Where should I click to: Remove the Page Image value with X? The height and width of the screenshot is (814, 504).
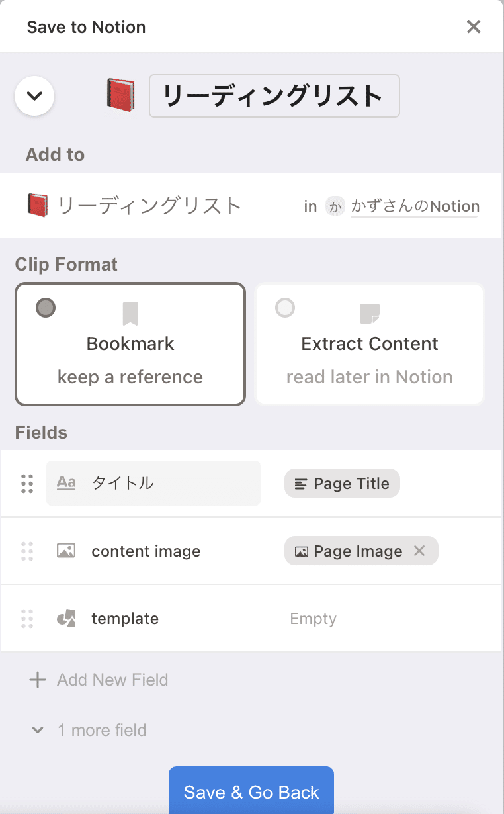tap(419, 551)
